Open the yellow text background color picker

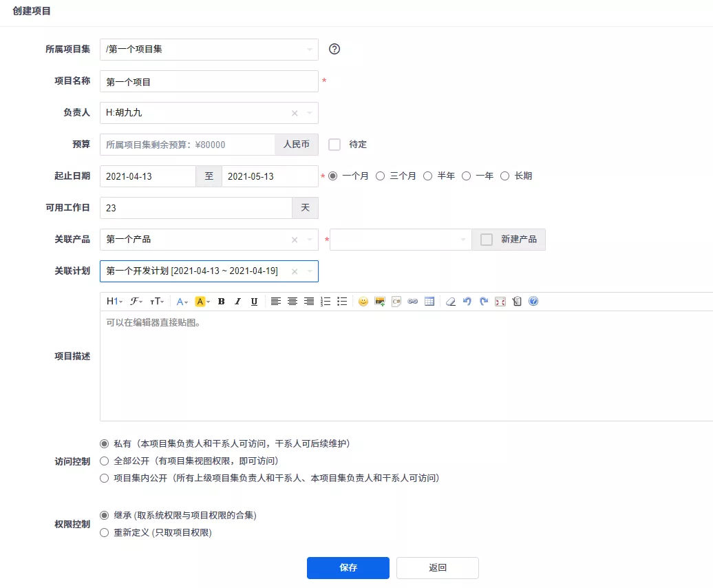click(x=202, y=302)
